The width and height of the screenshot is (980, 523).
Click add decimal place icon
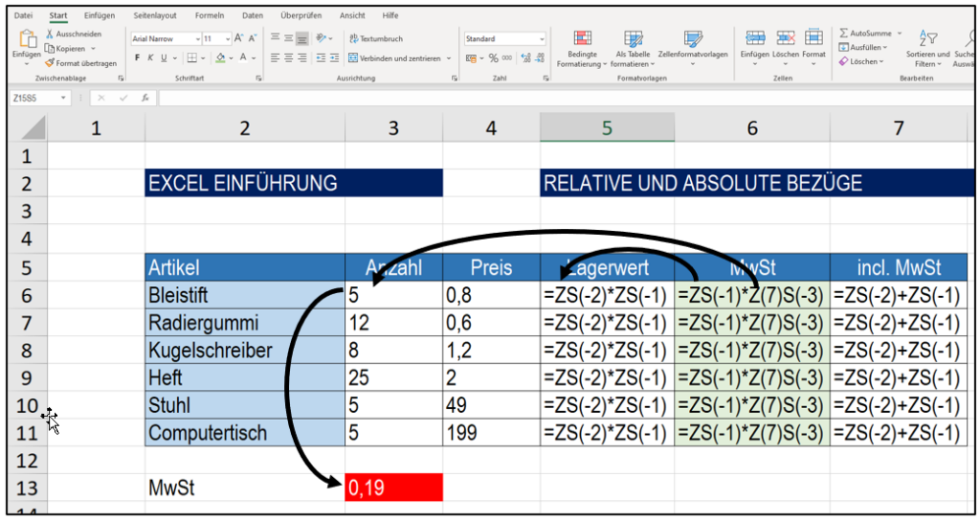(x=526, y=58)
